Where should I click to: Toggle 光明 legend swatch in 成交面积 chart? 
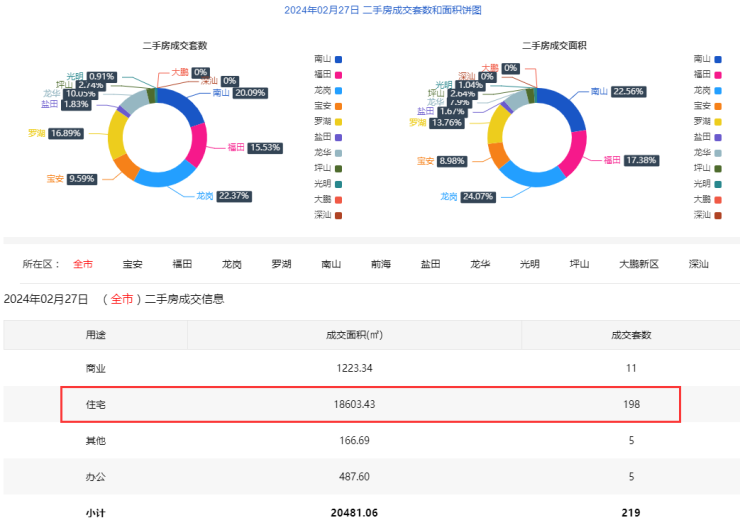point(718,184)
